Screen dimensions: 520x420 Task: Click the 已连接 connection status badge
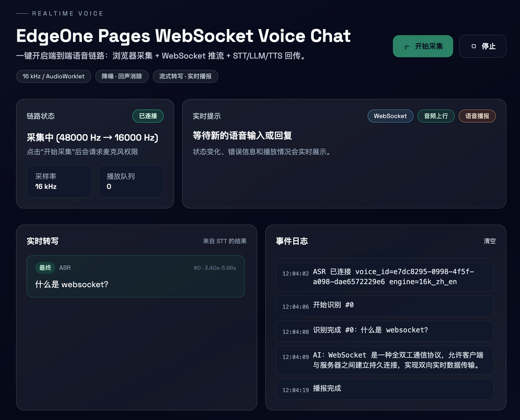click(148, 116)
